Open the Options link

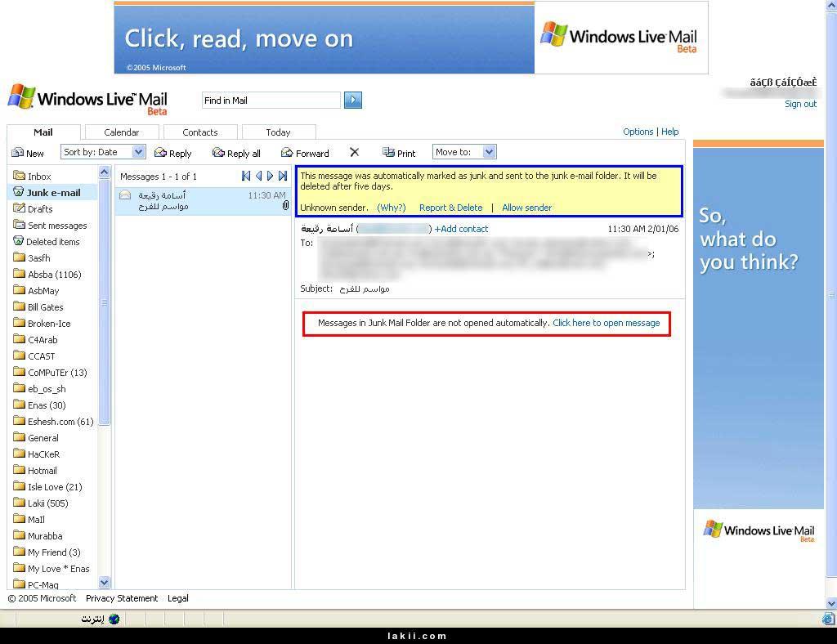pos(638,132)
